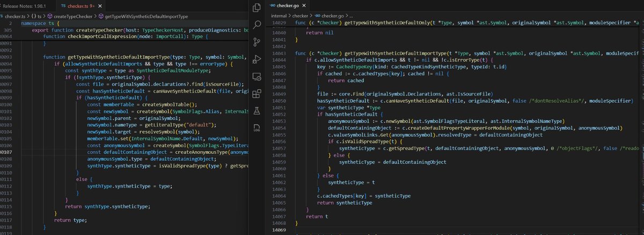Click 'return cached' in Go editor
This screenshot has width=644, height=235.
point(345,80)
